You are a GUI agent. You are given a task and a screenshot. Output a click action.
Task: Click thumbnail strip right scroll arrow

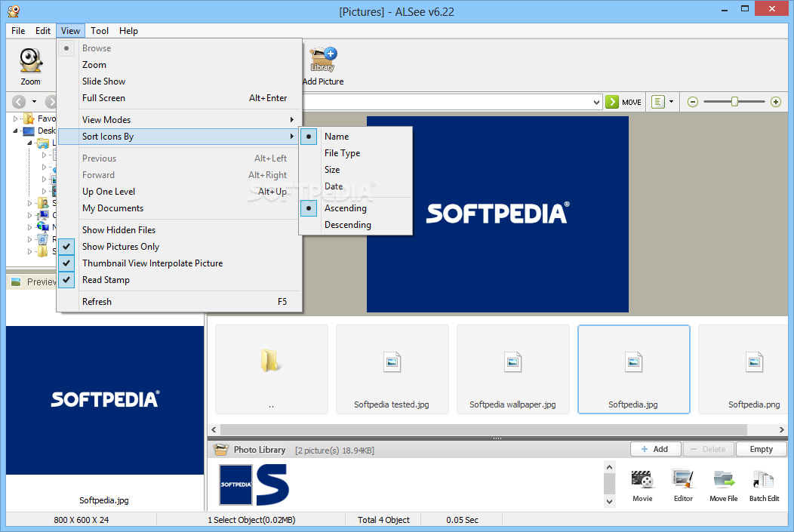782,430
